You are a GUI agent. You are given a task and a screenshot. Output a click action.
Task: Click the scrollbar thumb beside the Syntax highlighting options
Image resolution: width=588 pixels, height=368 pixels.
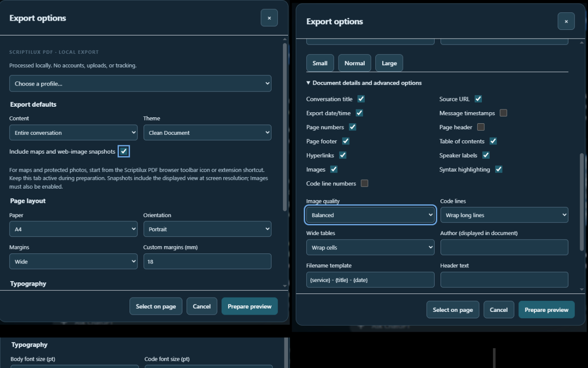pos(582,202)
